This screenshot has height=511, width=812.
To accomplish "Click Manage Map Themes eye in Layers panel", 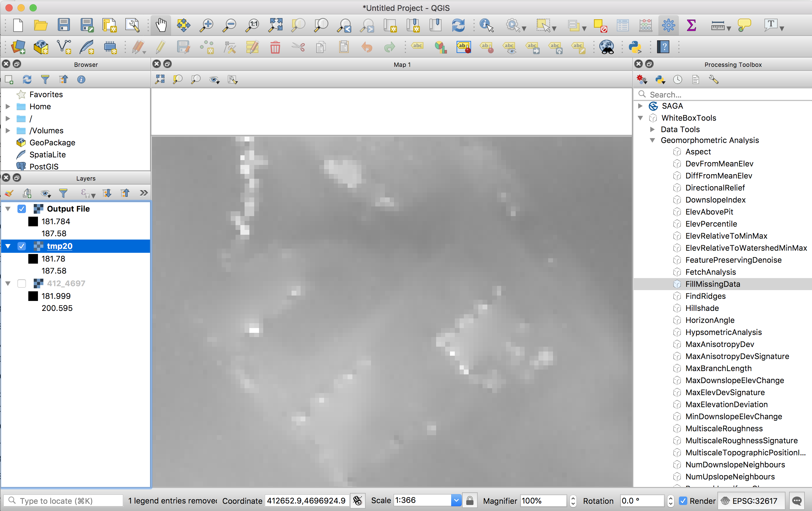I will (x=45, y=193).
